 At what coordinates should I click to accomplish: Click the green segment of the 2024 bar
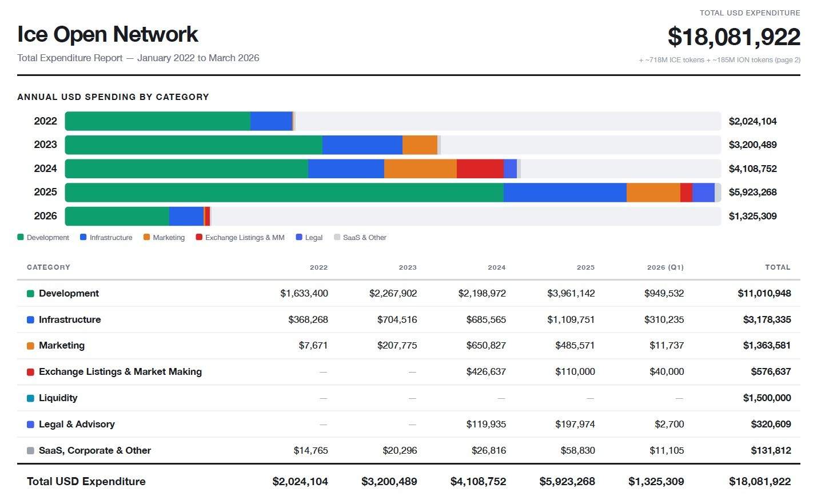186,168
